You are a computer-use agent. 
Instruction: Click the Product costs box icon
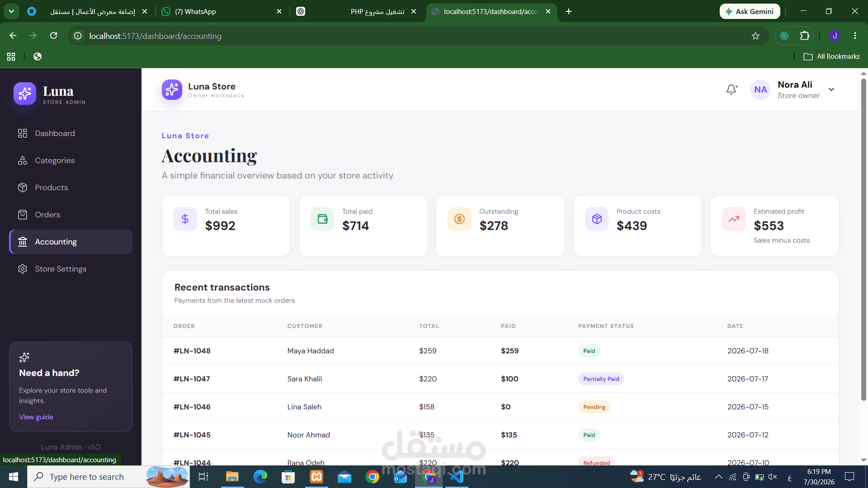597,219
